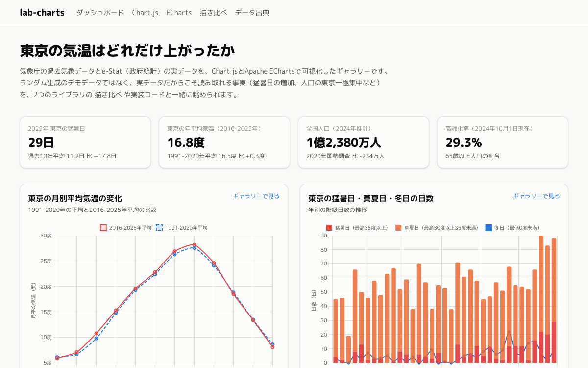Toggle the 真夏日 legend series
Screen dimensions: 588x368
pos(437,228)
